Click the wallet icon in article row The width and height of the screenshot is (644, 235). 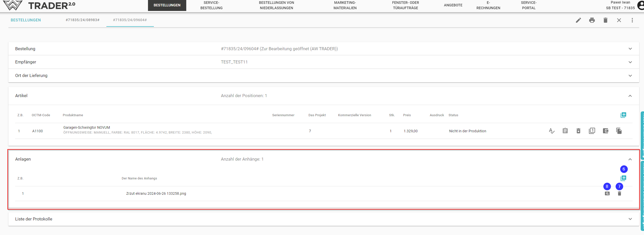tap(605, 131)
